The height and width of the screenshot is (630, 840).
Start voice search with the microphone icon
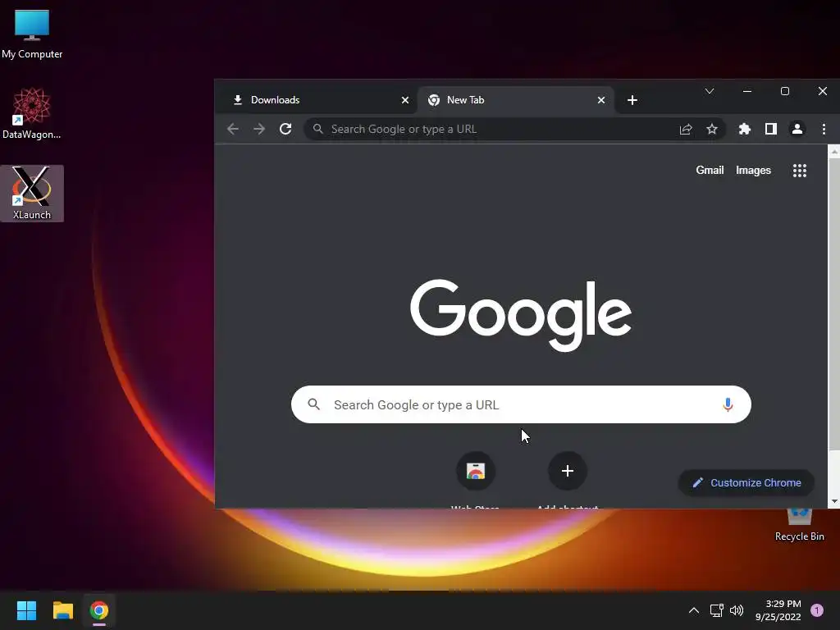[x=728, y=404]
